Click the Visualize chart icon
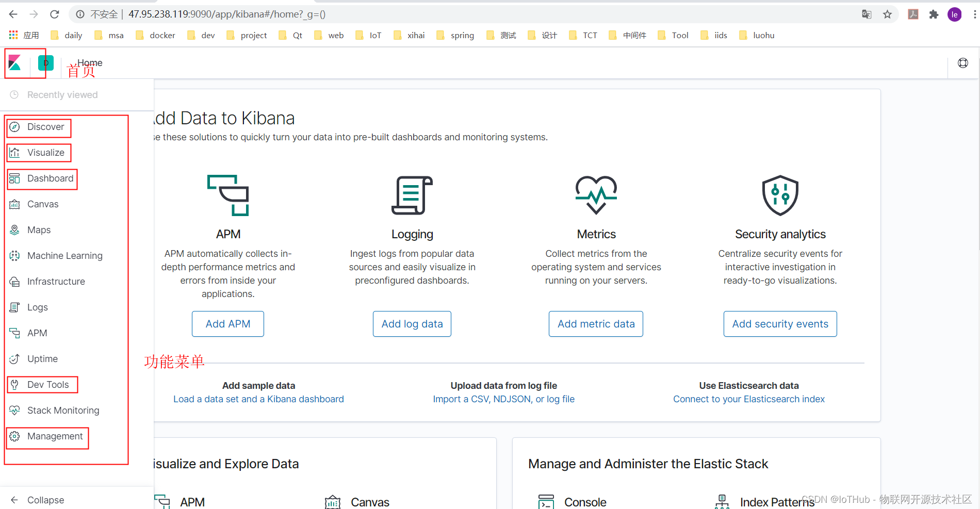 click(15, 153)
